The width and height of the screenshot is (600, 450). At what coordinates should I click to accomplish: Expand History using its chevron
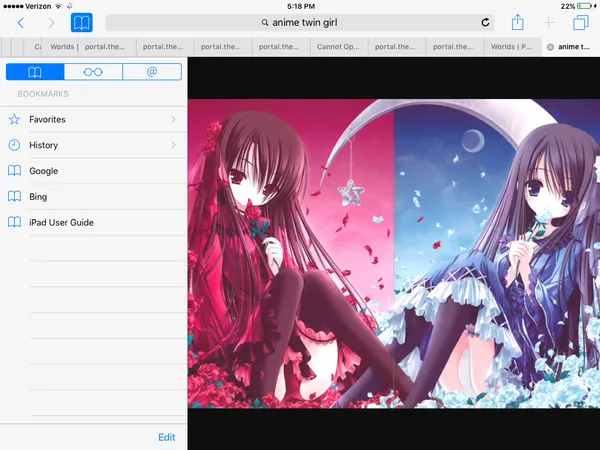point(173,145)
